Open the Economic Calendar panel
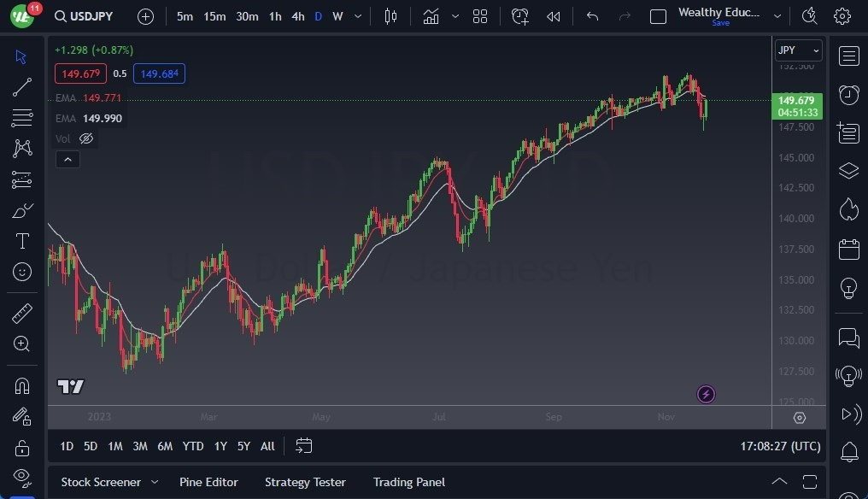Viewport: 868px width, 499px height. [x=848, y=249]
